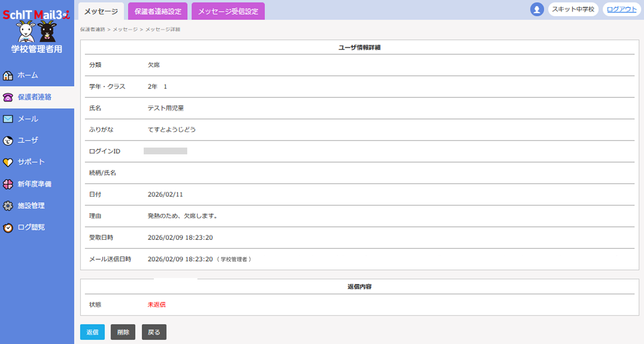Viewport: 644px width, 344px height.
Task: Click the yellow heart Support icon
Action: [x=8, y=163]
